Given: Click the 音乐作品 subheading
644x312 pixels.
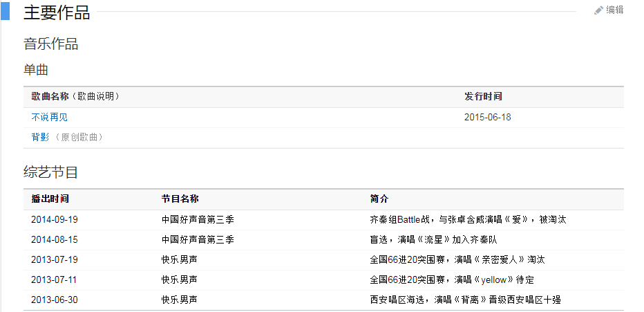Looking at the screenshot, I should 51,44.
